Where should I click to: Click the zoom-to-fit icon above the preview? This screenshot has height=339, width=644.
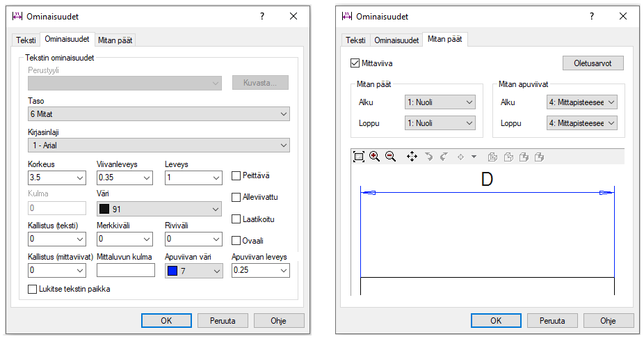(x=359, y=157)
